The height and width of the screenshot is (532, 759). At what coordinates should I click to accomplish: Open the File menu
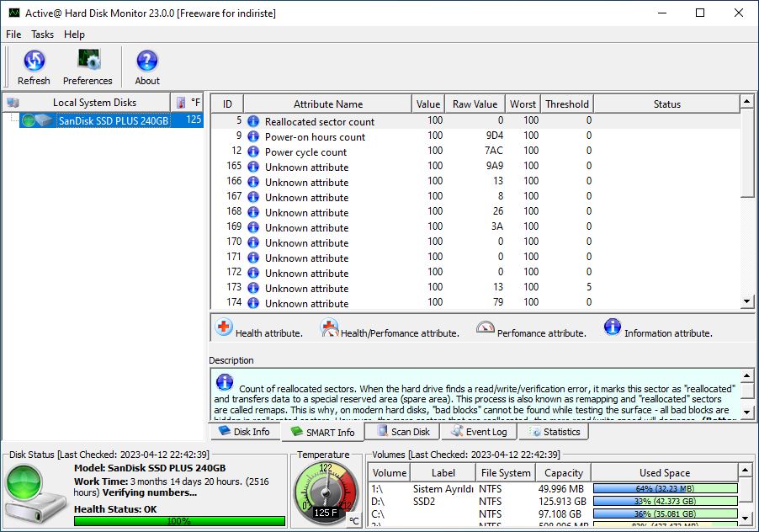coord(13,35)
